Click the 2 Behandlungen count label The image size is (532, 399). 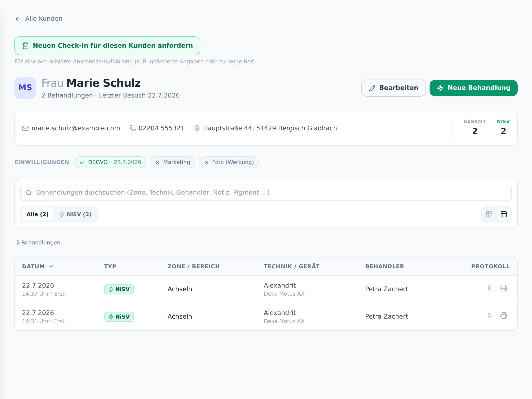pyautogui.click(x=38, y=243)
